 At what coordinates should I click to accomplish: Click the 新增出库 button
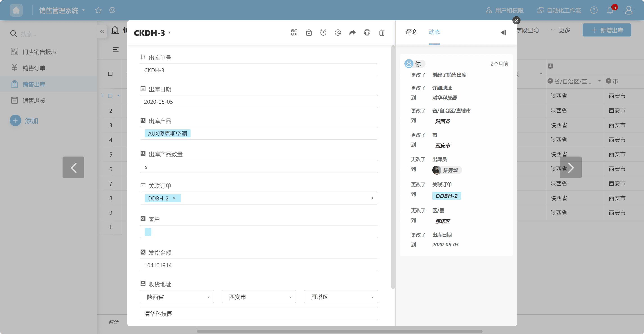[x=607, y=30]
